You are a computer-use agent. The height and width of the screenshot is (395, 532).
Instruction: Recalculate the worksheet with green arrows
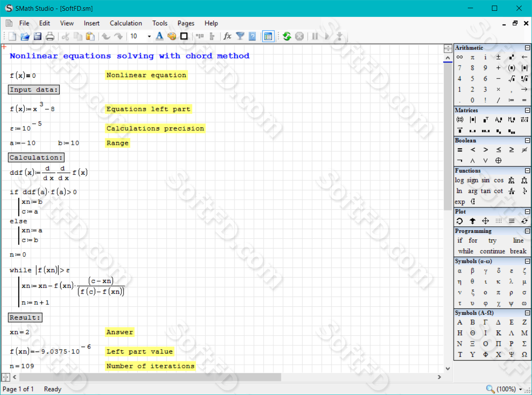(x=287, y=36)
